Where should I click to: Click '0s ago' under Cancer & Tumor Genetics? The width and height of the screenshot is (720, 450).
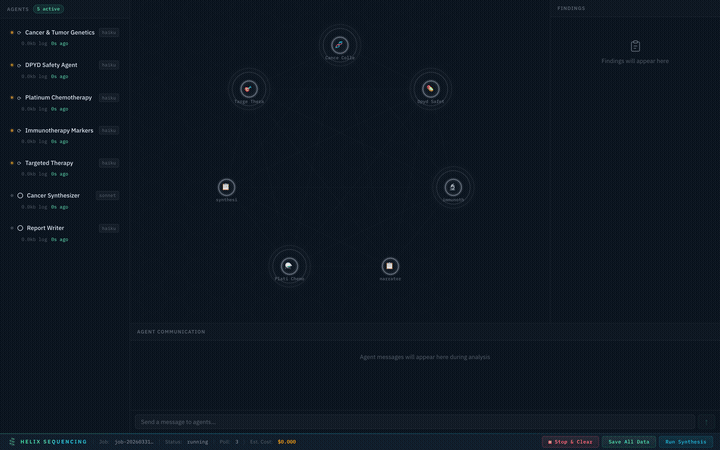pyautogui.click(x=60, y=44)
